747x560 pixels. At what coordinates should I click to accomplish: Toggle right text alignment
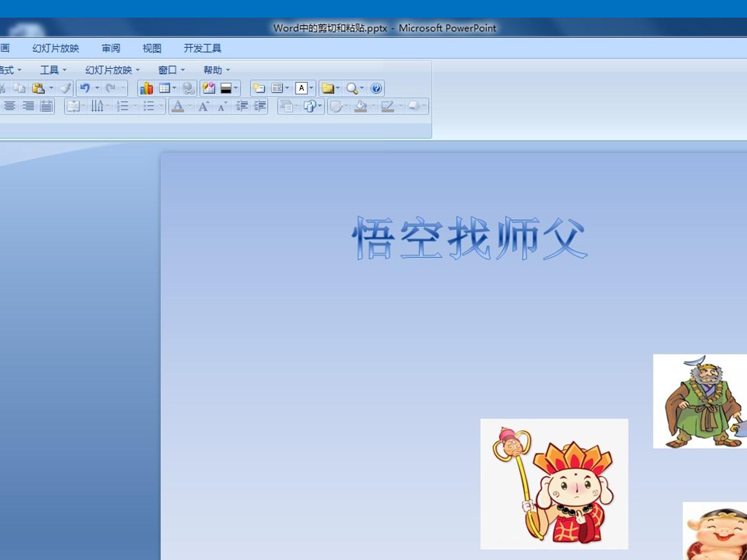[x=28, y=106]
